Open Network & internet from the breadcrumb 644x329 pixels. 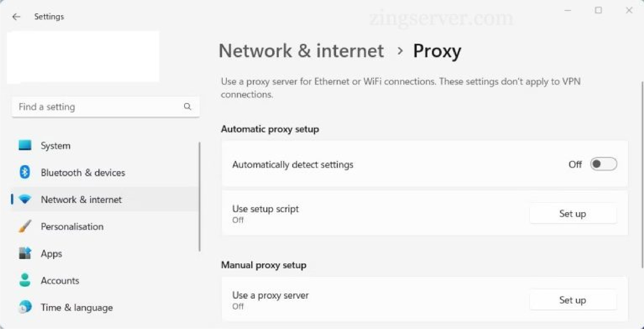[x=301, y=51]
